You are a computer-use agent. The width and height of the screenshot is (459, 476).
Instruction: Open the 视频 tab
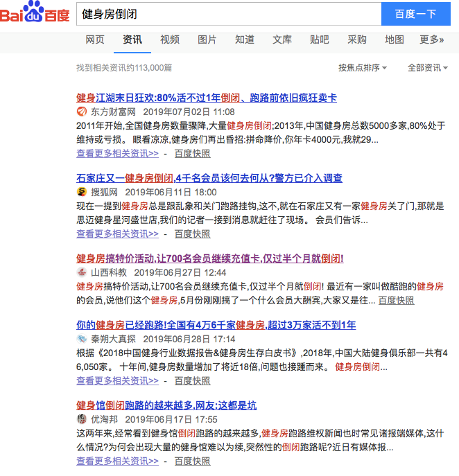pos(170,39)
